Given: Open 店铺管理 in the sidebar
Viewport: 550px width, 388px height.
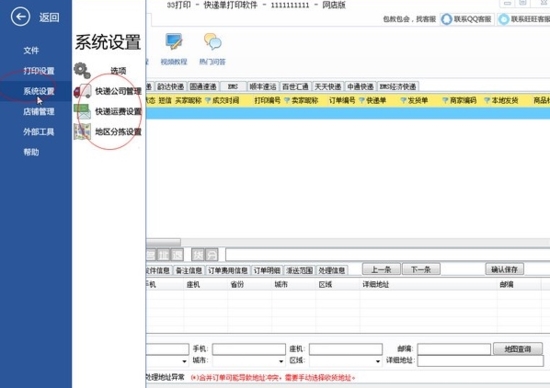Looking at the screenshot, I should 39,112.
